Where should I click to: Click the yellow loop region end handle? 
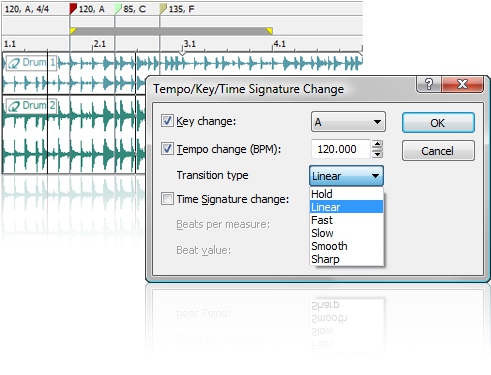click(x=269, y=31)
